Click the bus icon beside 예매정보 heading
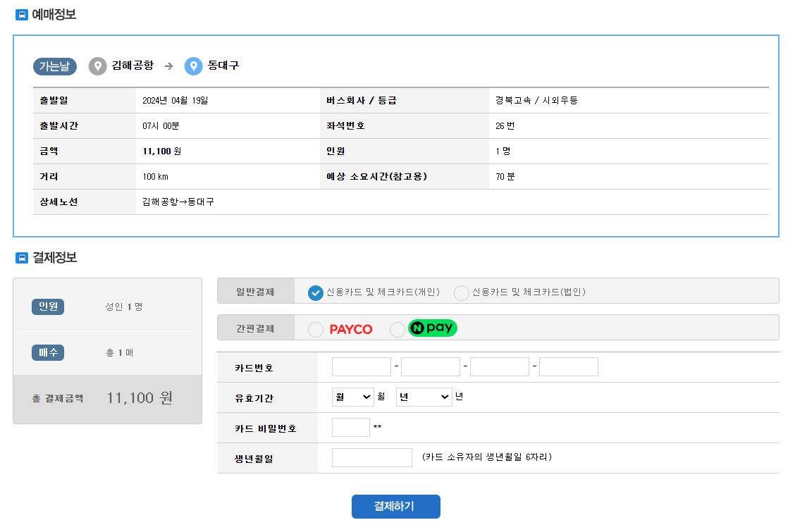Image resolution: width=795 pixels, height=532 pixels. click(x=20, y=14)
